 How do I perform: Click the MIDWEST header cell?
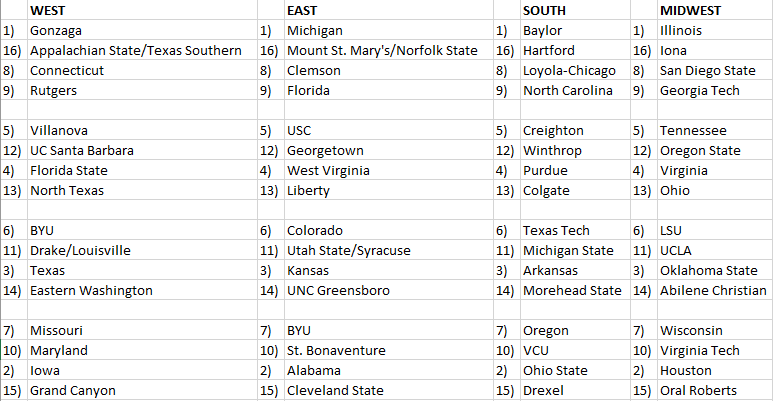(691, 10)
